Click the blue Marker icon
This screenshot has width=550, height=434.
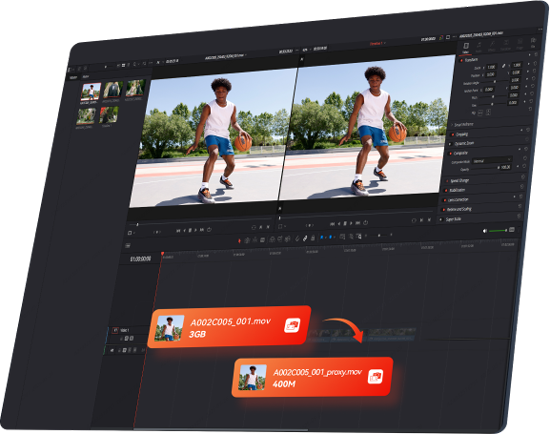point(330,237)
